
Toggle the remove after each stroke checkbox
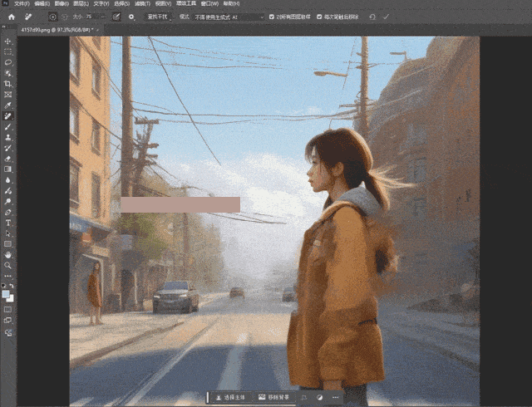pos(319,17)
